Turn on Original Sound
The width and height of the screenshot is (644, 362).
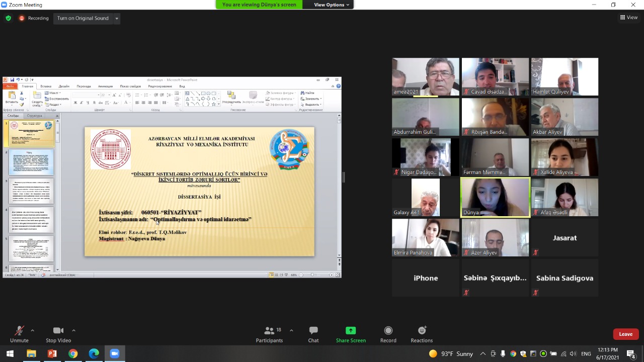(83, 18)
